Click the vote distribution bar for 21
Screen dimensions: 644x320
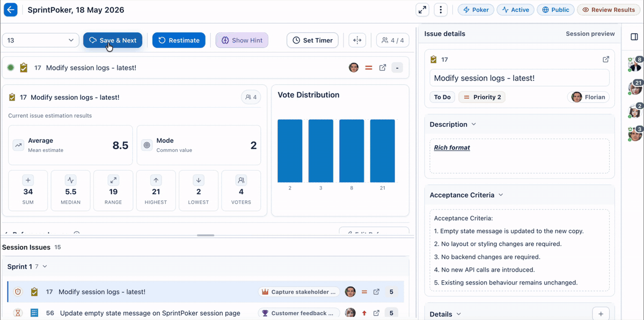pyautogui.click(x=383, y=151)
